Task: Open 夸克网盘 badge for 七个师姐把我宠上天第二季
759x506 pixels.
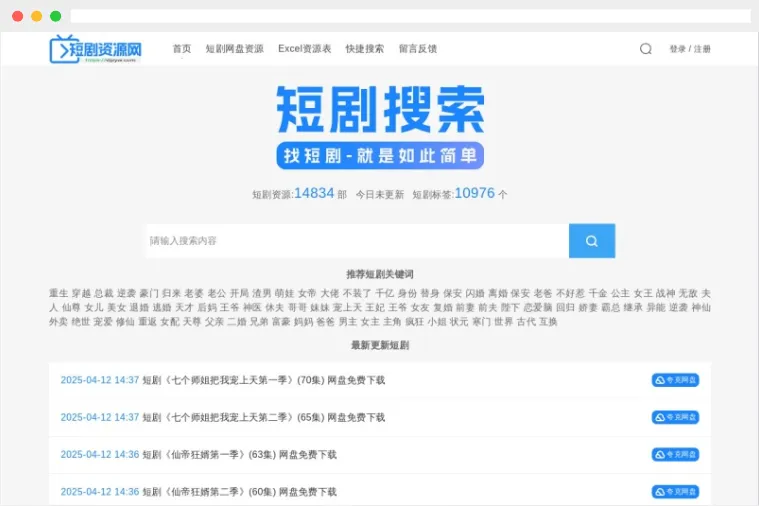Action: click(x=675, y=417)
